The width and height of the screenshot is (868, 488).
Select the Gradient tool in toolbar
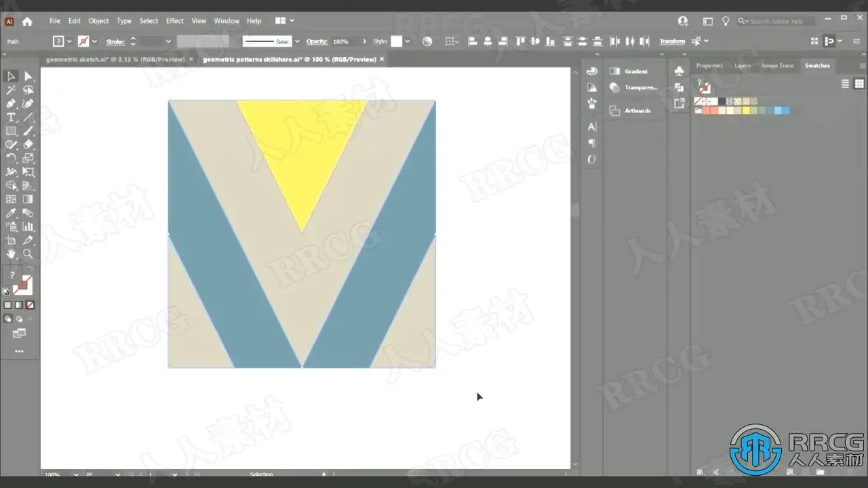point(28,199)
